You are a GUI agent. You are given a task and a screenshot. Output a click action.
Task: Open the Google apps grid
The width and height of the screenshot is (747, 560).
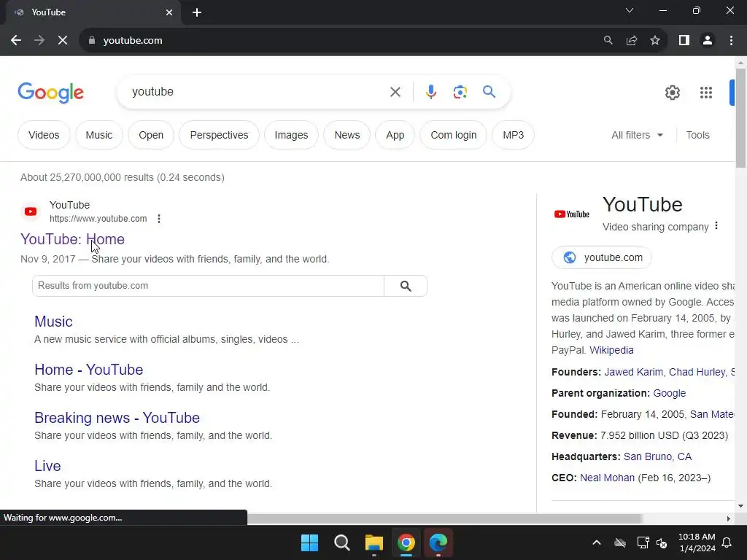(x=706, y=93)
